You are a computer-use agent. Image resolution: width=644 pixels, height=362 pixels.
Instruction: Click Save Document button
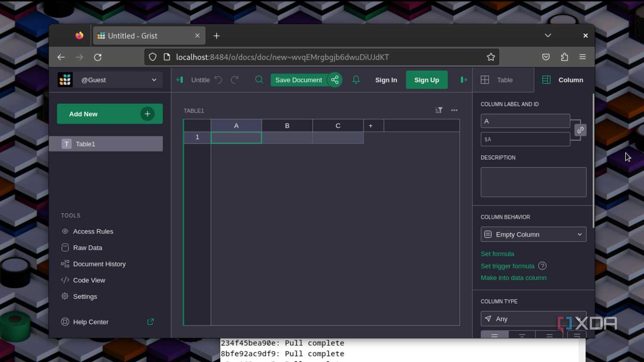(x=298, y=80)
